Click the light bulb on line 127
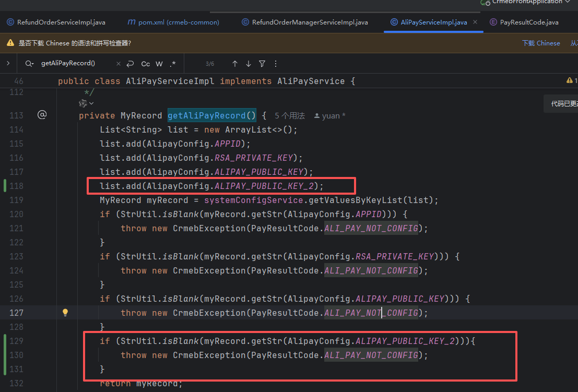This screenshot has width=578, height=392. [65, 313]
